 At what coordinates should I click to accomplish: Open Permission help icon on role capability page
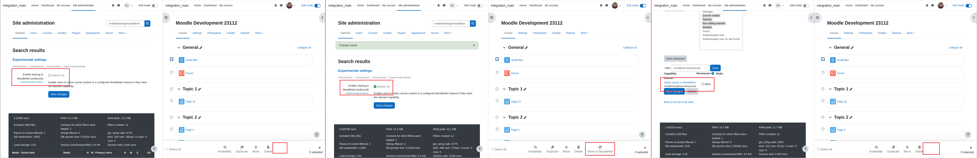click(713, 73)
